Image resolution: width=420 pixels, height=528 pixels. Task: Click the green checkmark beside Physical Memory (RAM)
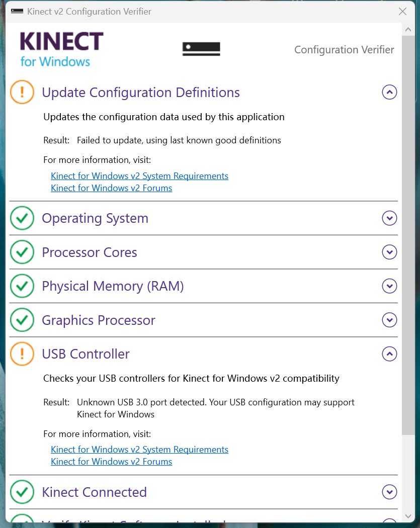[22, 286]
